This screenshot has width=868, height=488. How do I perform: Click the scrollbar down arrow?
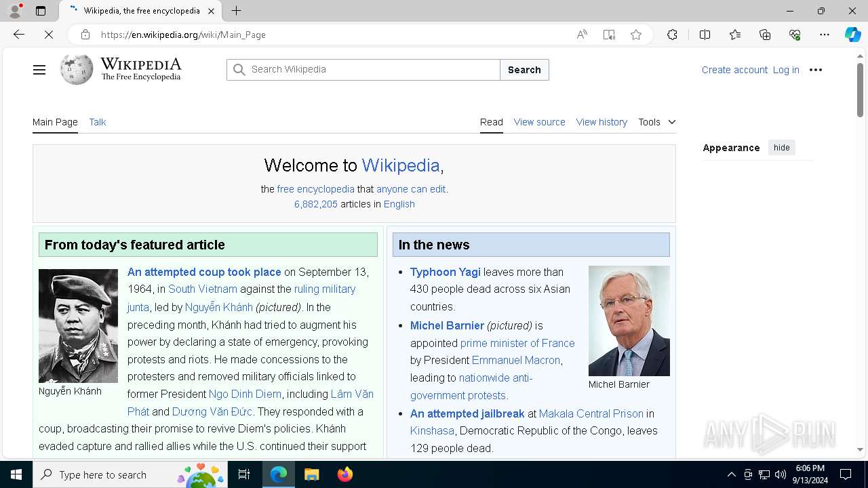pos(860,449)
